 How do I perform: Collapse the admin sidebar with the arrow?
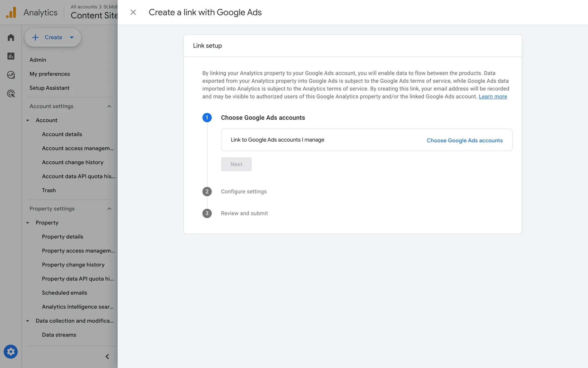click(x=107, y=356)
